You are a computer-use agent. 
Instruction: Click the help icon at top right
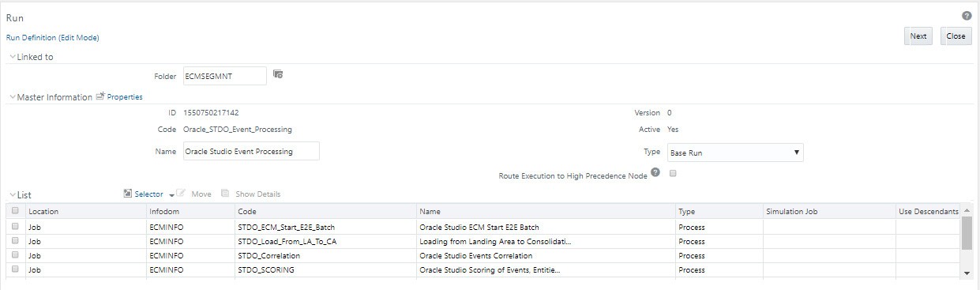(967, 16)
